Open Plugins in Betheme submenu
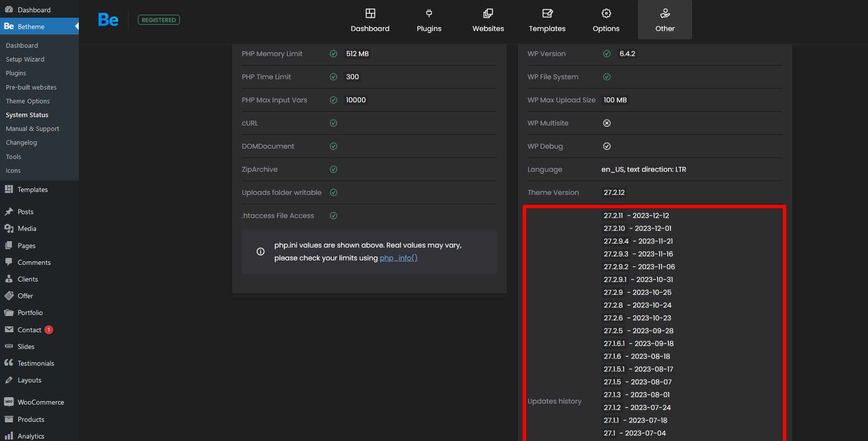This screenshot has height=441, width=868. [16, 73]
